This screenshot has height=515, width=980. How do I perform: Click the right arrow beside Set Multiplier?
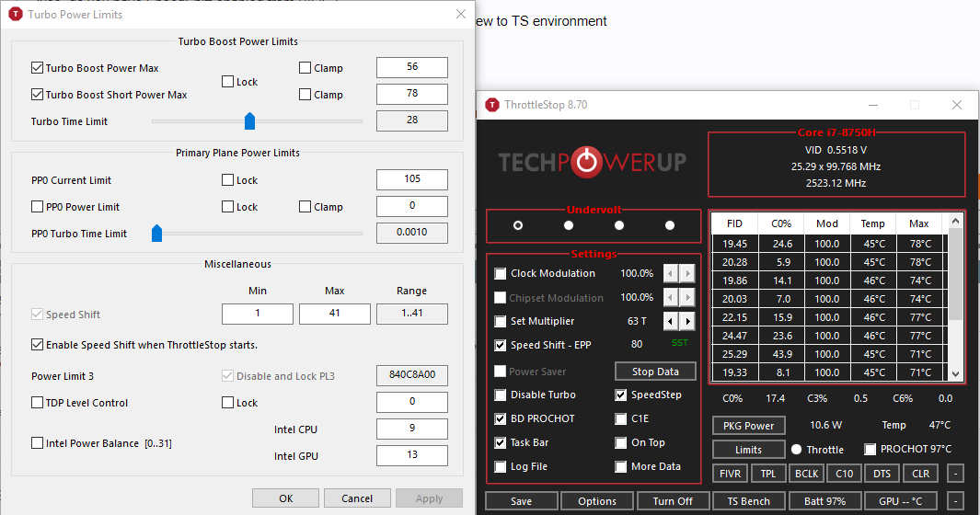(686, 321)
